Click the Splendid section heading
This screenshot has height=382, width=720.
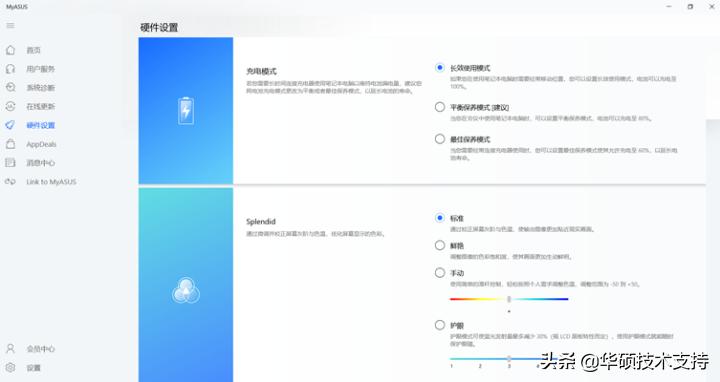pyautogui.click(x=261, y=221)
